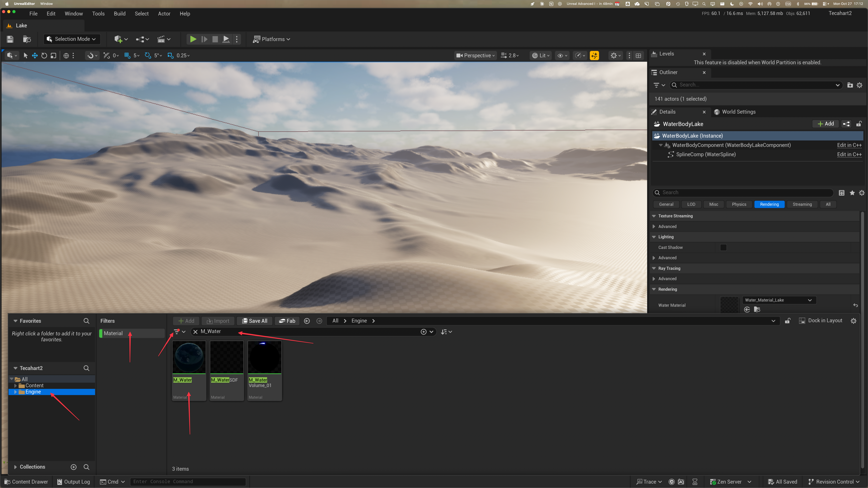This screenshot has width=868, height=488.
Task: Open the Fab button
Action: pos(287,321)
